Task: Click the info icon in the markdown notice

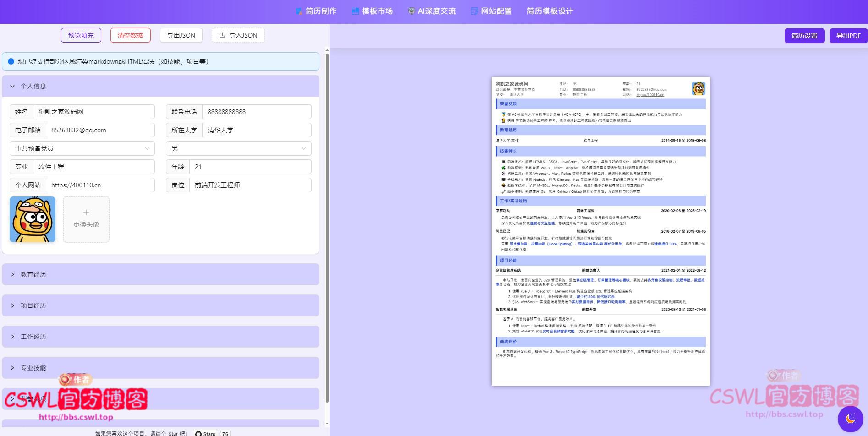Action: tap(11, 61)
